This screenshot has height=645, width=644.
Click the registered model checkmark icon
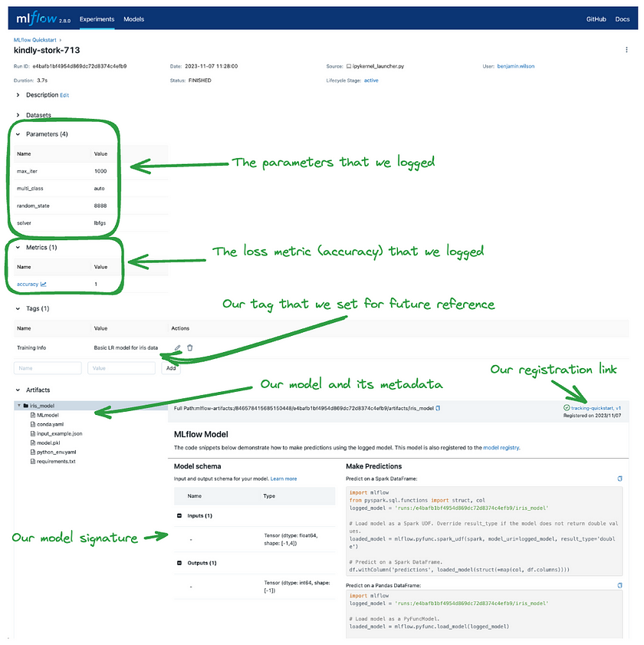pos(567,408)
